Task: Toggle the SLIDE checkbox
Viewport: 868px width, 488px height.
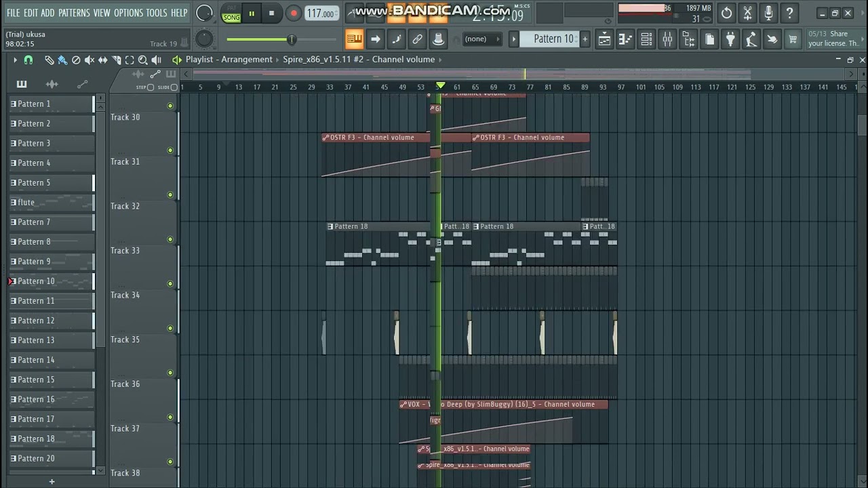Action: 174,87
